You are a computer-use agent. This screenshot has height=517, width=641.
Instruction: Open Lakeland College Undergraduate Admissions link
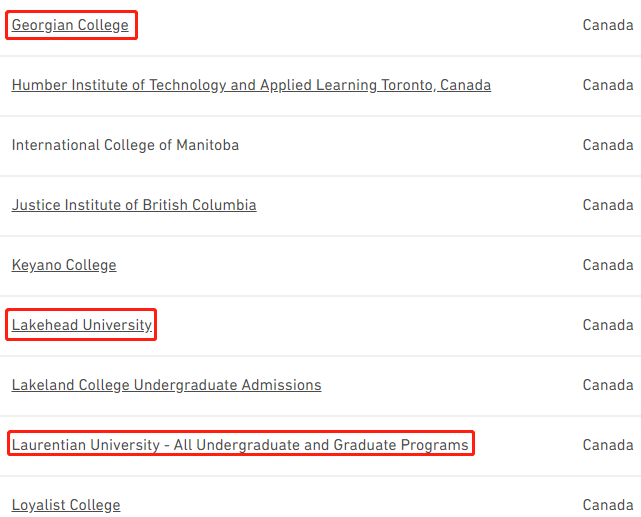[x=166, y=385]
